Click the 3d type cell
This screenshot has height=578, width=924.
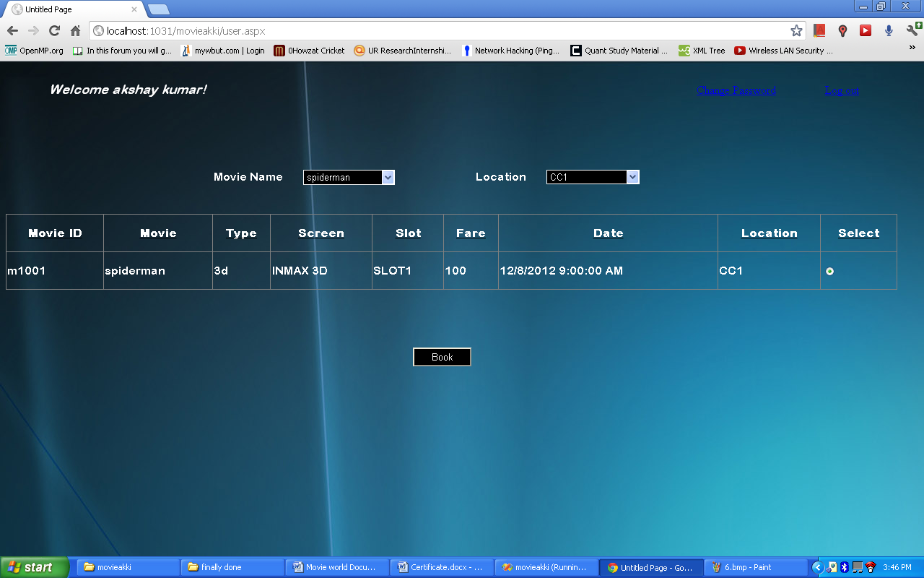click(x=241, y=271)
